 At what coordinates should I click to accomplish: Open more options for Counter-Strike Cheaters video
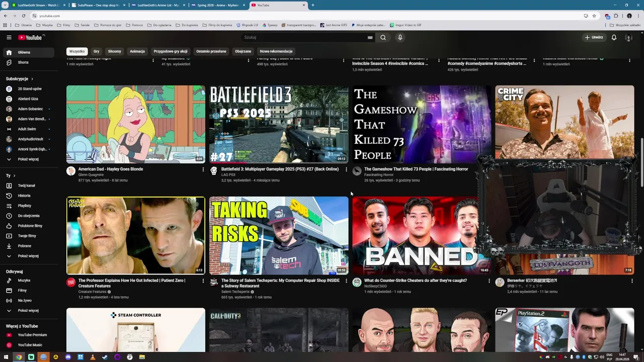489,281
